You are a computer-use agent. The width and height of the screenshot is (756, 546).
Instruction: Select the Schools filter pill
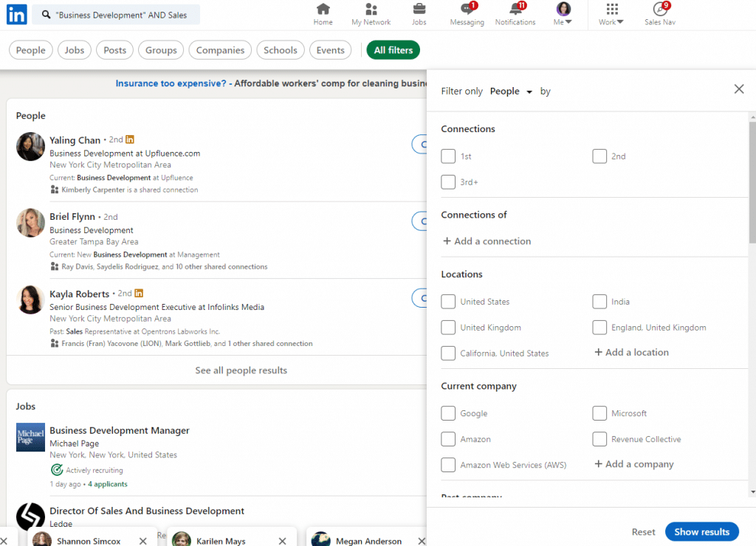tap(280, 50)
